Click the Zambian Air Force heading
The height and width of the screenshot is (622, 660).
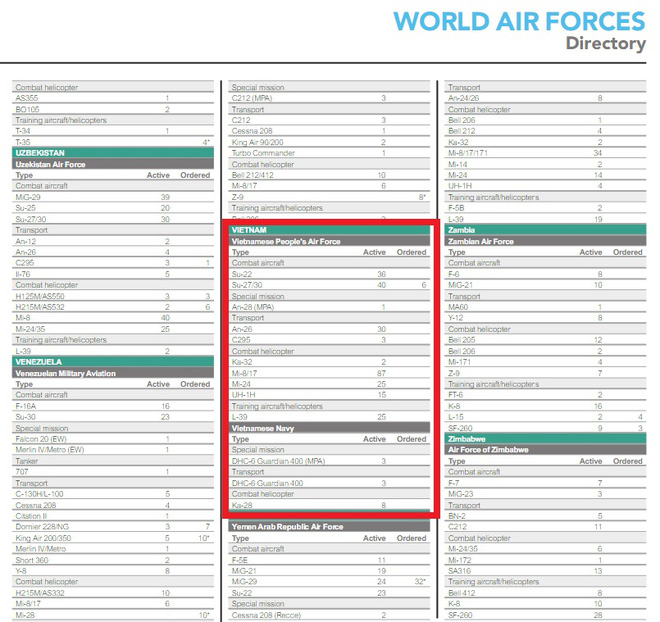pyautogui.click(x=480, y=241)
